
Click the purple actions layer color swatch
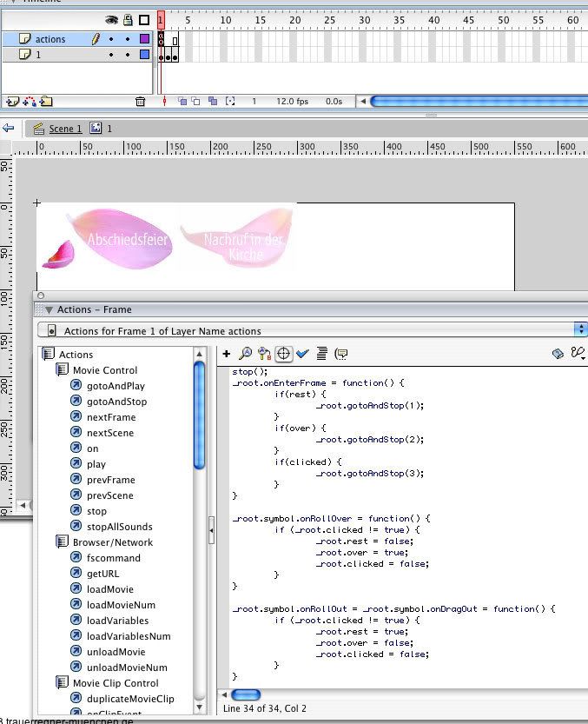(x=144, y=39)
